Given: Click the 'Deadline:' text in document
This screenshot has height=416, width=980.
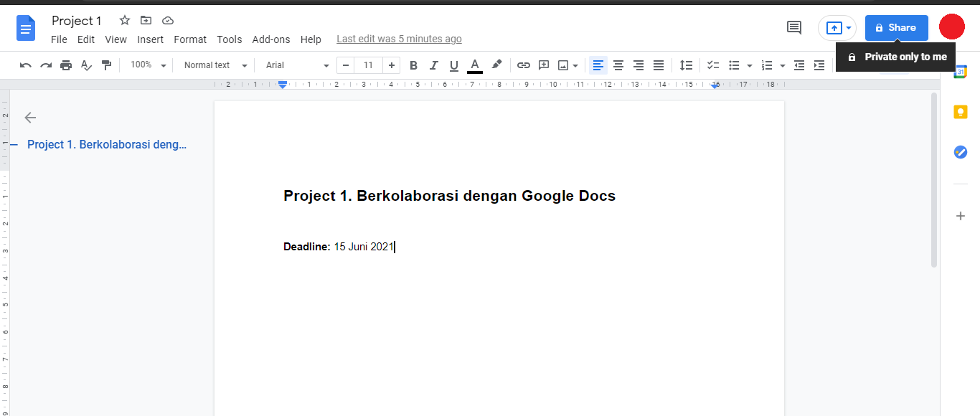Looking at the screenshot, I should coord(307,247).
